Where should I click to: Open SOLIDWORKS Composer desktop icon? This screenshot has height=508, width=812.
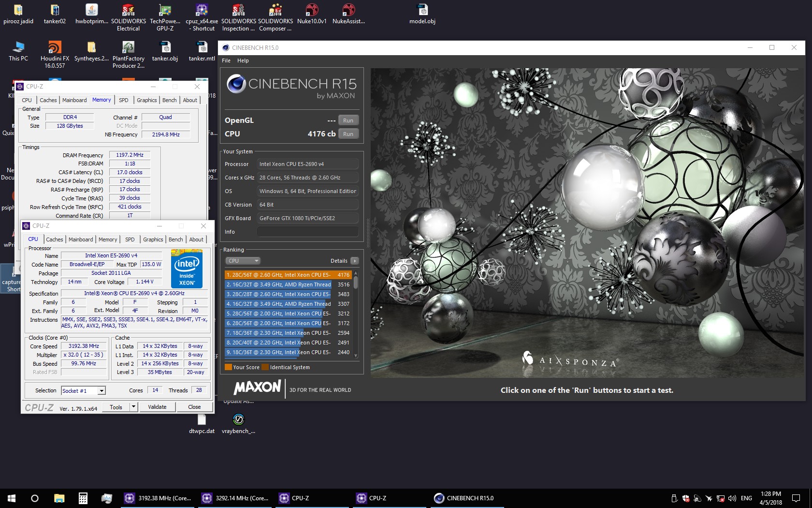click(275, 17)
